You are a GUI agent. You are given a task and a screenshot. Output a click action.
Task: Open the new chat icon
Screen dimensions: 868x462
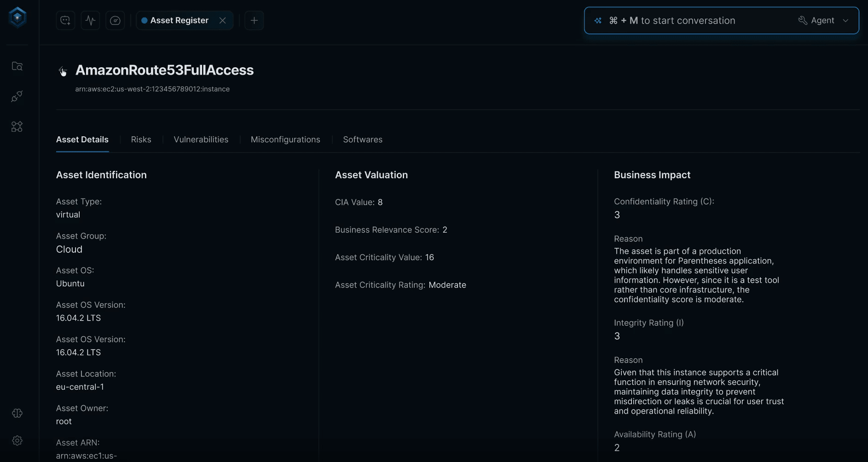click(65, 21)
